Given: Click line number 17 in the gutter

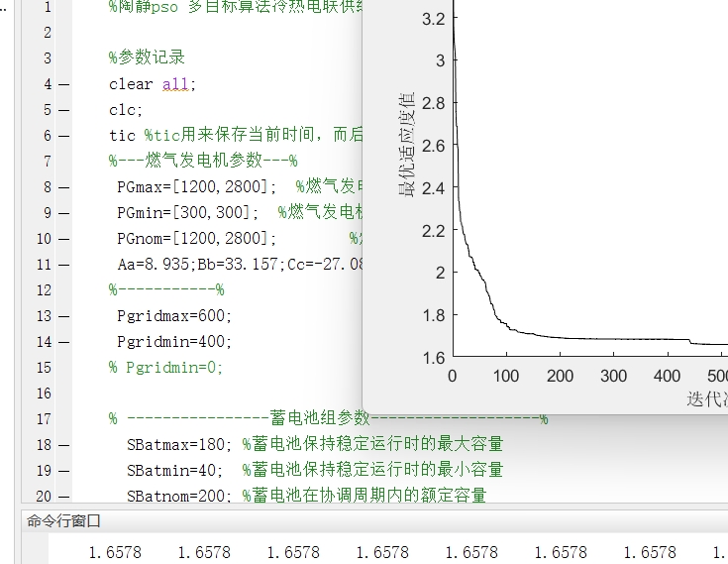Looking at the screenshot, I should pyautogui.click(x=44, y=419).
